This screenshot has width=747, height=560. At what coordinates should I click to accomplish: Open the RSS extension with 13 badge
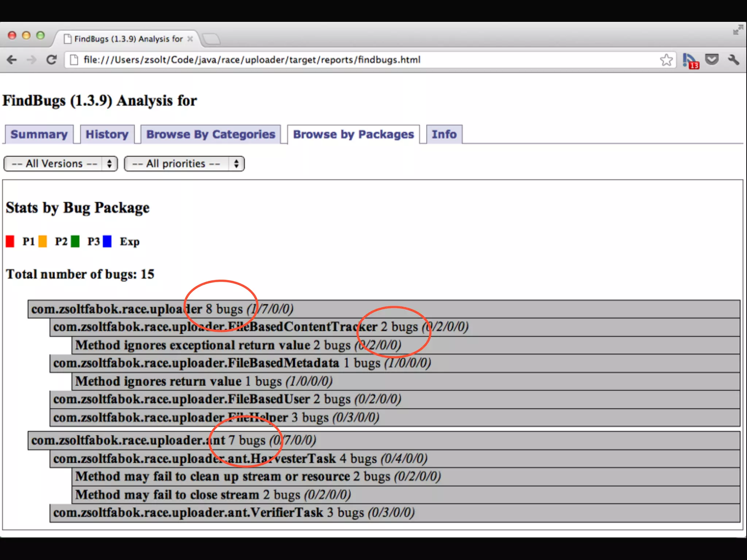tap(690, 61)
